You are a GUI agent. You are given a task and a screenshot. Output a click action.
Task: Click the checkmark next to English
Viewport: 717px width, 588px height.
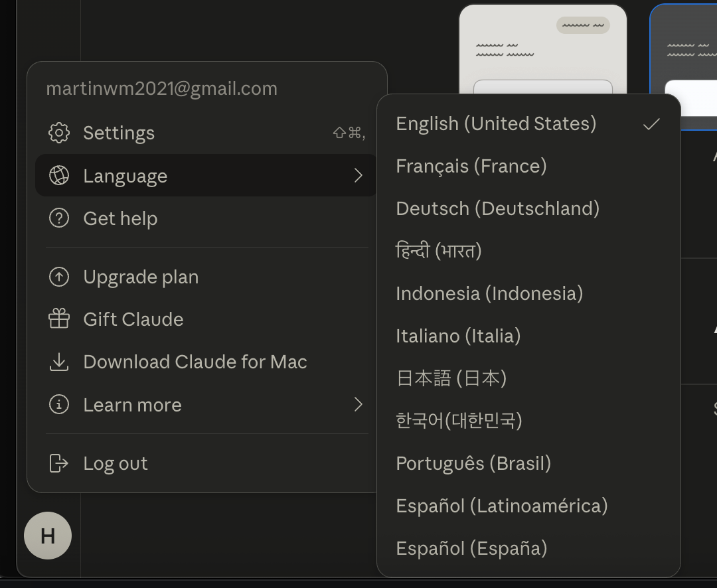coord(651,124)
